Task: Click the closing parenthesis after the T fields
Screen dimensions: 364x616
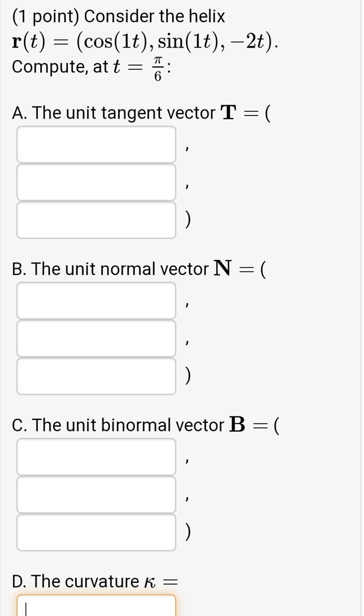Action: click(x=187, y=219)
